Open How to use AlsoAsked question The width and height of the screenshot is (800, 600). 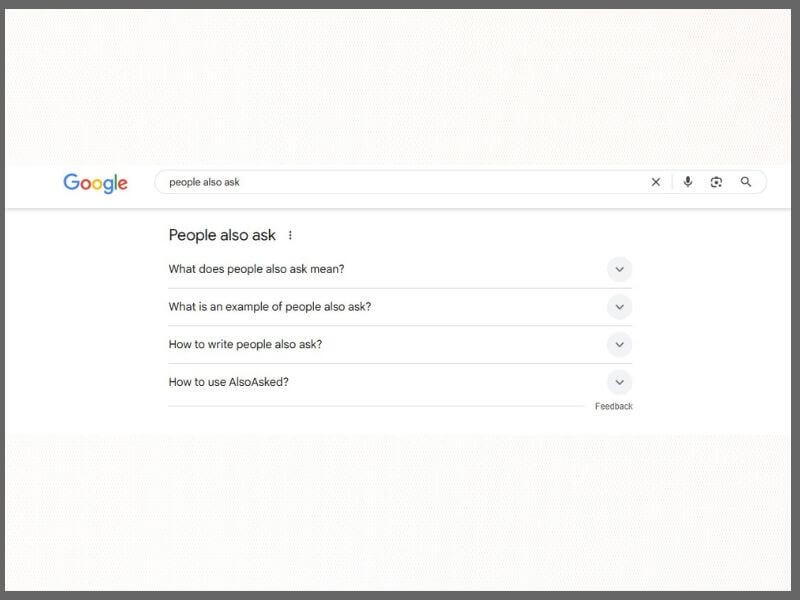pos(228,382)
